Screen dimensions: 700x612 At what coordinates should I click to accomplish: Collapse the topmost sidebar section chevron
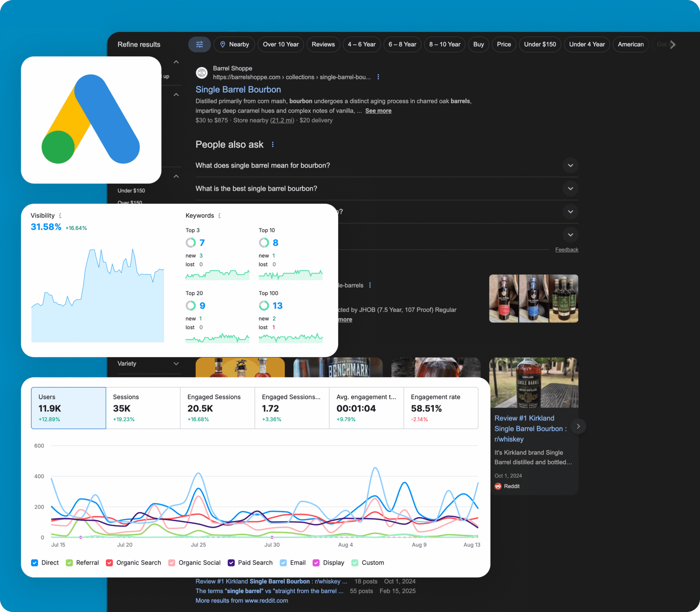(x=176, y=62)
